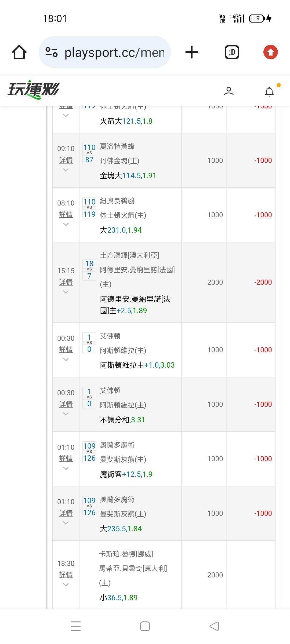
Task: Open the user account profile icon
Action: pos(229,91)
